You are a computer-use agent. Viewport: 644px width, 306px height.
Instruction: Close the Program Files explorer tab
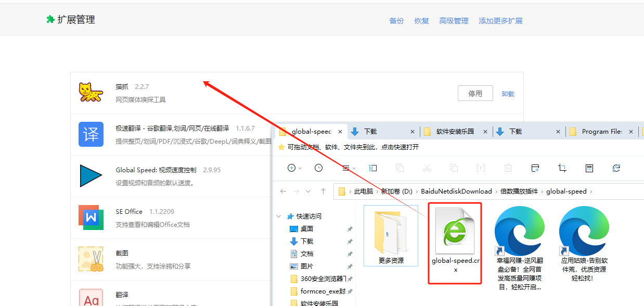click(630, 132)
